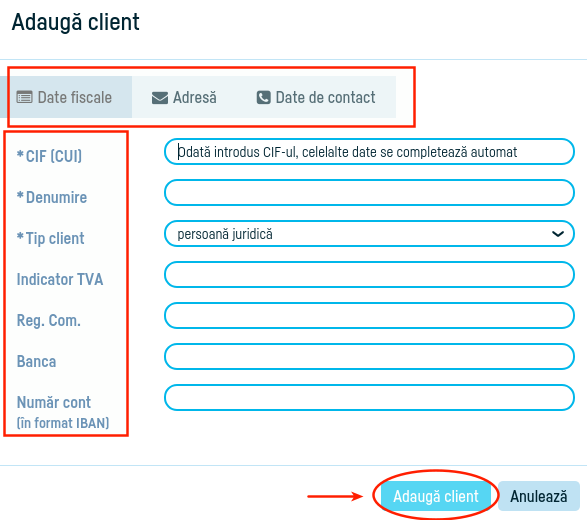The image size is (587, 520).
Task: Focus the Banca input field
Action: tap(369, 357)
